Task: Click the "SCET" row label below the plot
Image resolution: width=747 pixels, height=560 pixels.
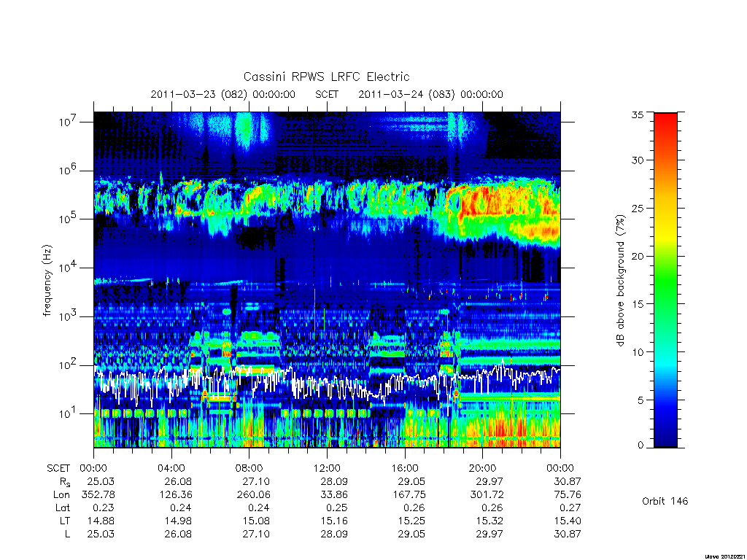Action: click(x=58, y=469)
